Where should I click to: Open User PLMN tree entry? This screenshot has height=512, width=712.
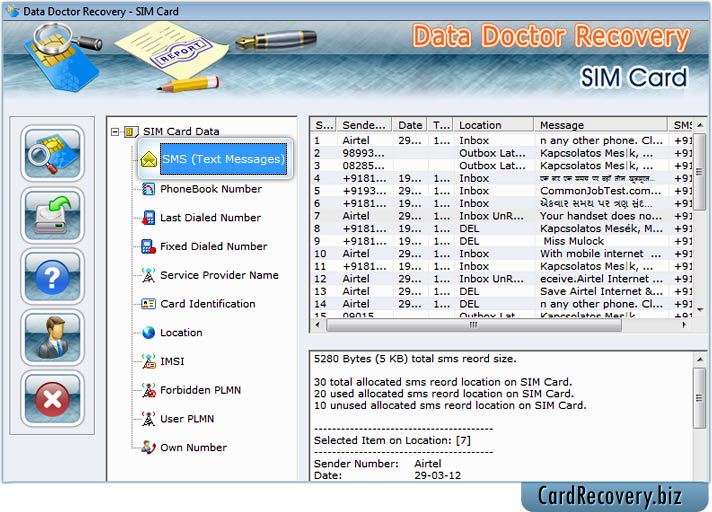click(x=187, y=419)
